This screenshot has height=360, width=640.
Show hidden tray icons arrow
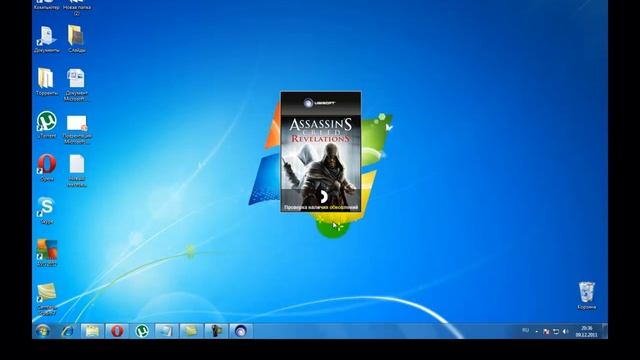pos(536,331)
